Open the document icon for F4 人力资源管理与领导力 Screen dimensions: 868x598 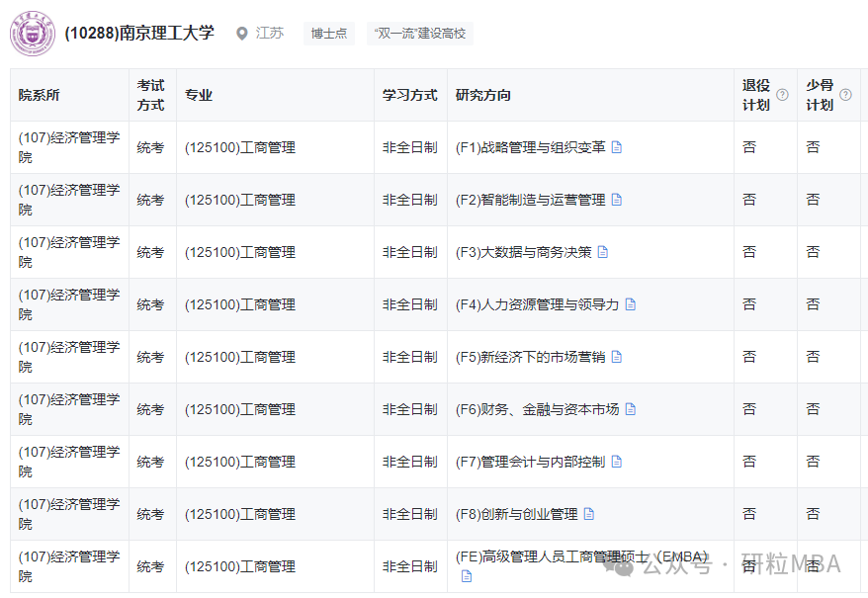(630, 304)
